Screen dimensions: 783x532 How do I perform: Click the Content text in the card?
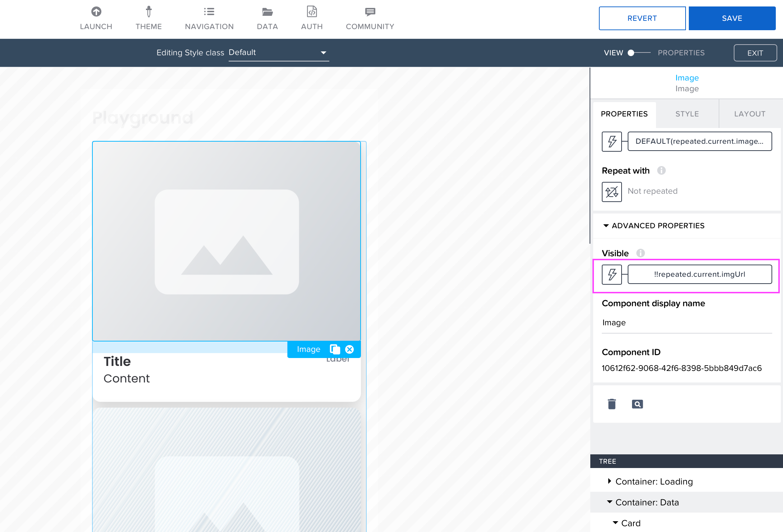click(x=127, y=378)
